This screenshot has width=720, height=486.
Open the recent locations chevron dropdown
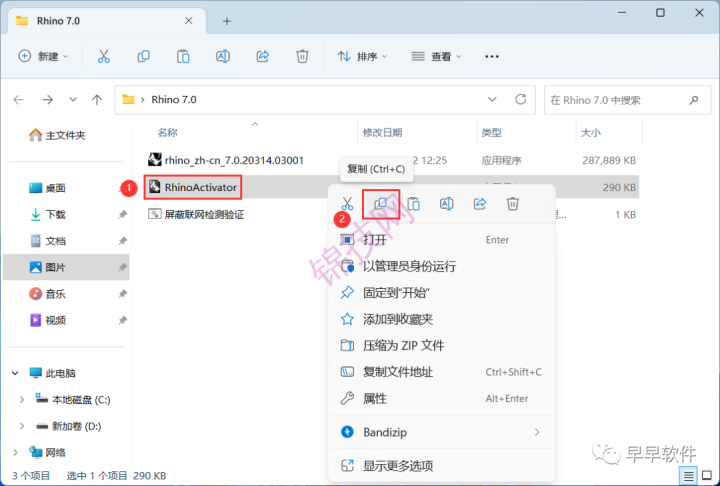[x=73, y=100]
